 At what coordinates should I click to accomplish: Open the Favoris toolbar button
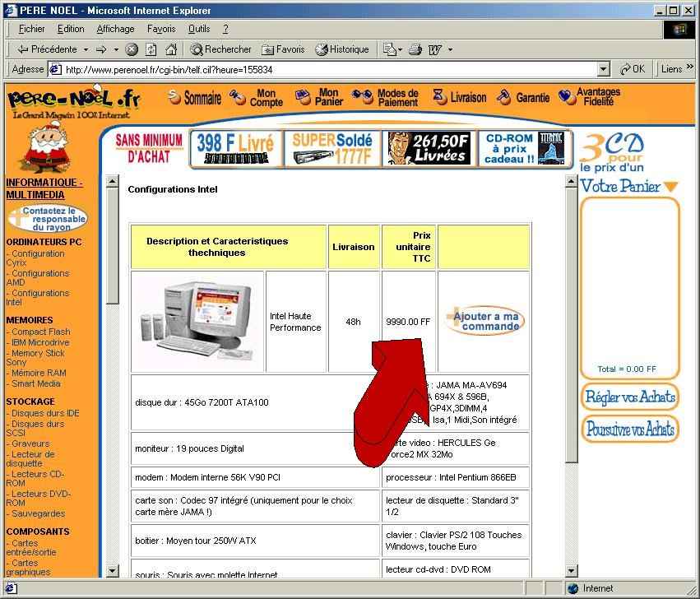click(x=284, y=49)
